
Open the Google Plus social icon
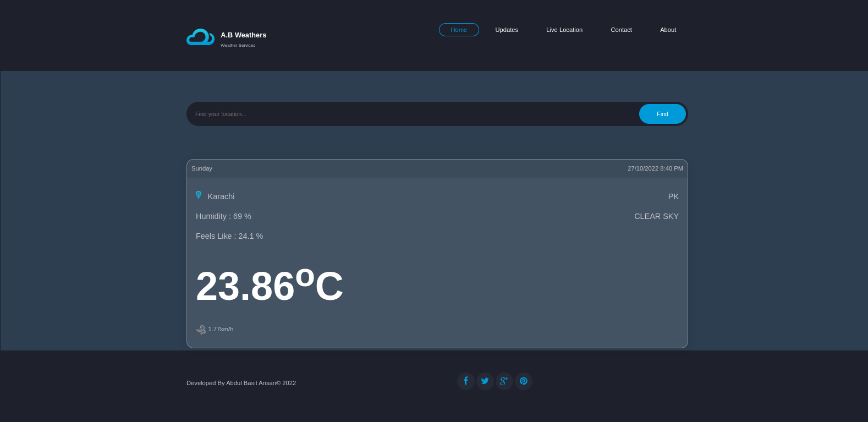(504, 381)
